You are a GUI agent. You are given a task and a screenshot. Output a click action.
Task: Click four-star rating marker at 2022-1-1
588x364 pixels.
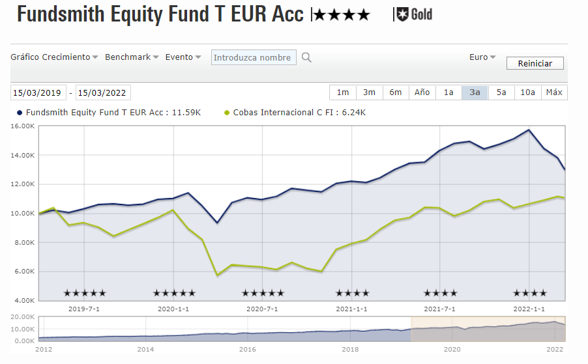(x=530, y=293)
